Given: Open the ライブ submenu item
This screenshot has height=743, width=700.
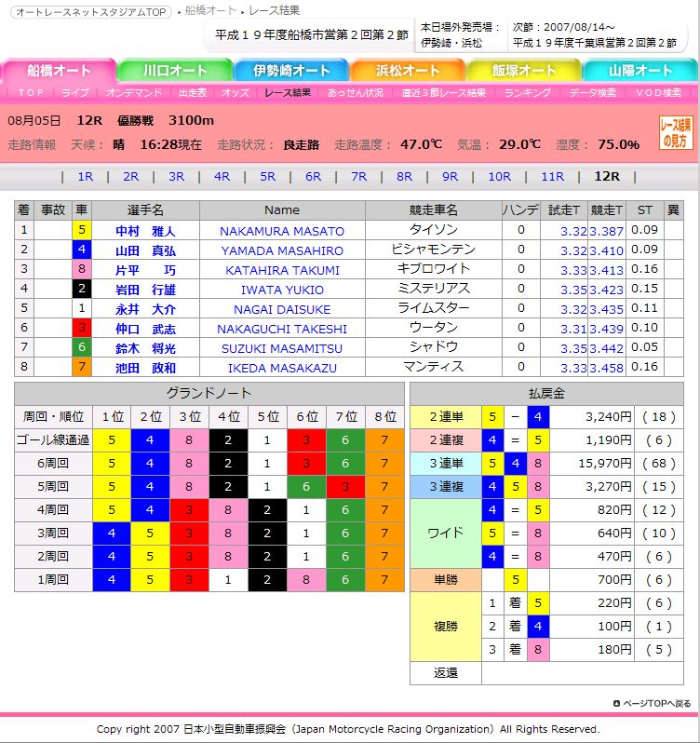Looking at the screenshot, I should point(74,92).
